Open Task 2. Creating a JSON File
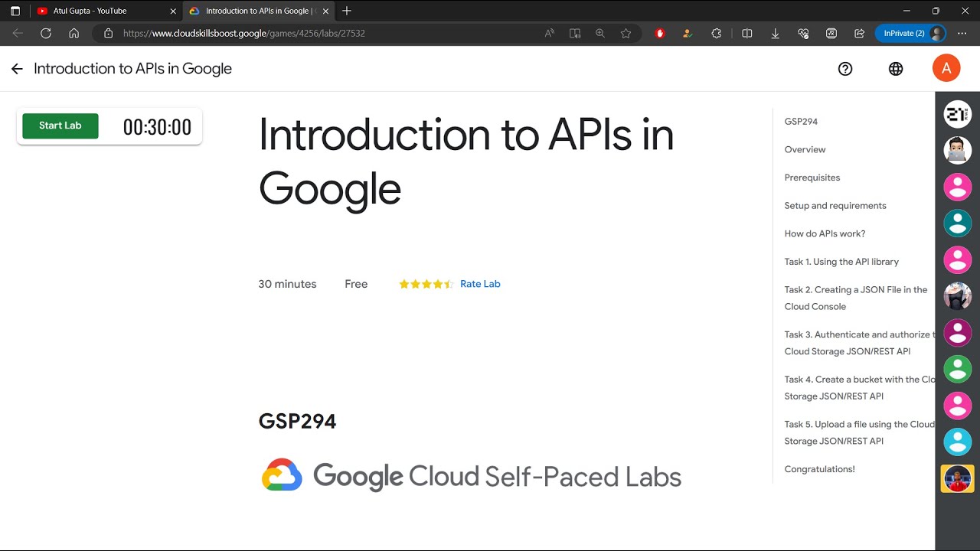The image size is (980, 551). point(856,298)
